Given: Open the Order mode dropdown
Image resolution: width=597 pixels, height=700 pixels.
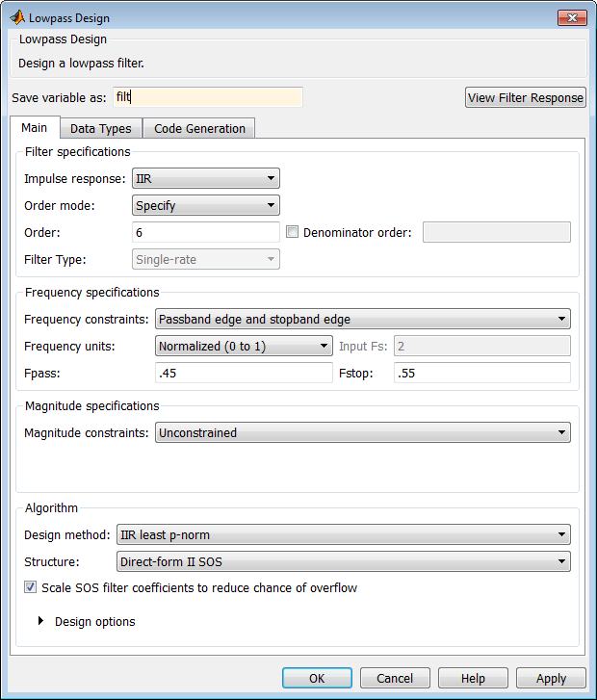Looking at the screenshot, I should (x=205, y=205).
